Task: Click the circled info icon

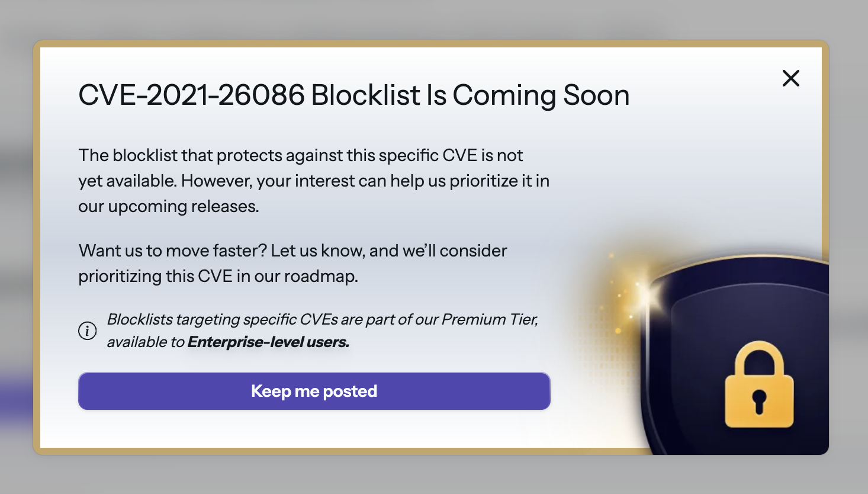Action: coord(87,331)
